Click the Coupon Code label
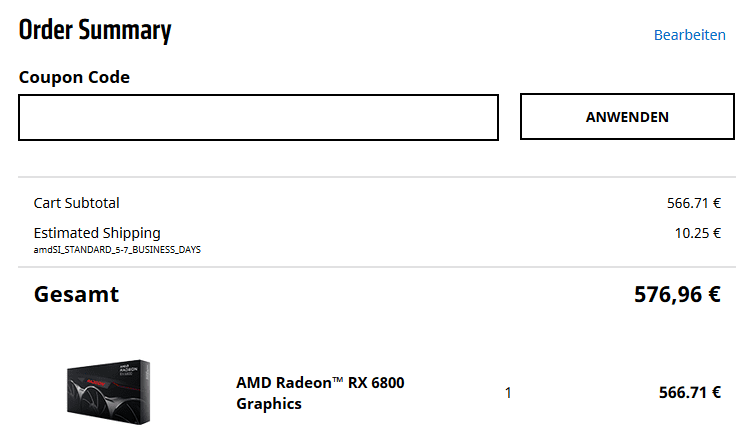The image size is (751, 446). (74, 77)
